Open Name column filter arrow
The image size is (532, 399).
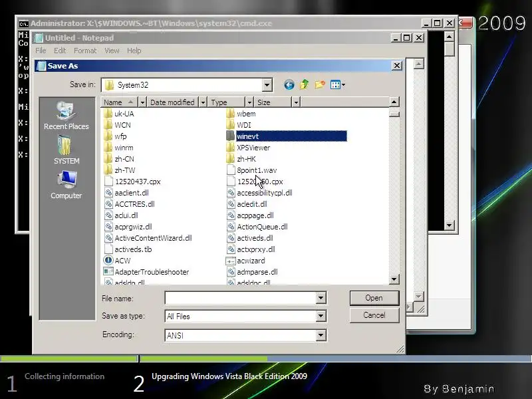click(x=142, y=102)
